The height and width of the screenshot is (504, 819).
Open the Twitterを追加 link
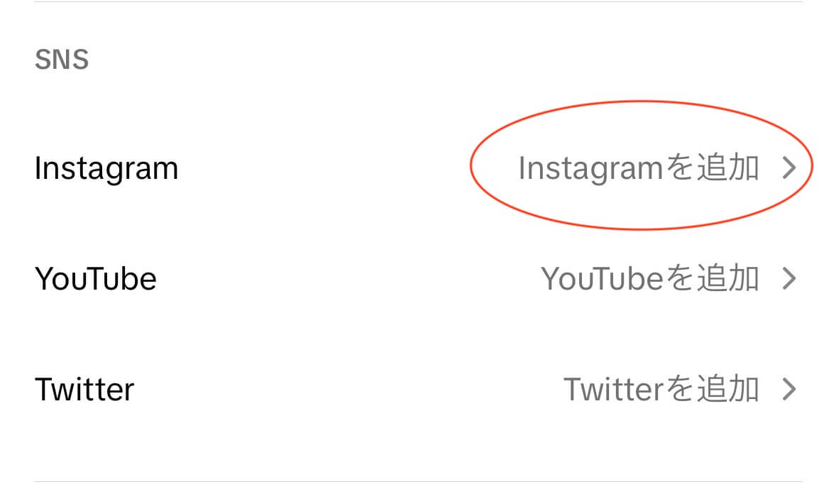point(660,389)
